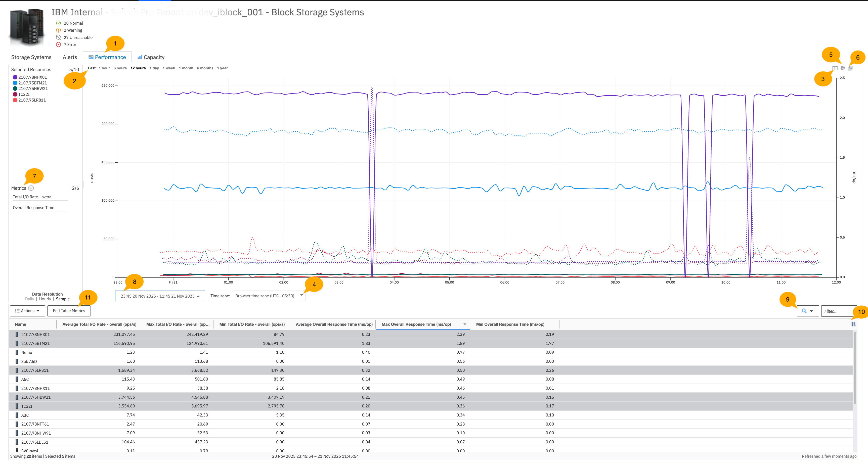The image size is (868, 466).
Task: Set data resolution to Daily
Action: [x=30, y=299]
